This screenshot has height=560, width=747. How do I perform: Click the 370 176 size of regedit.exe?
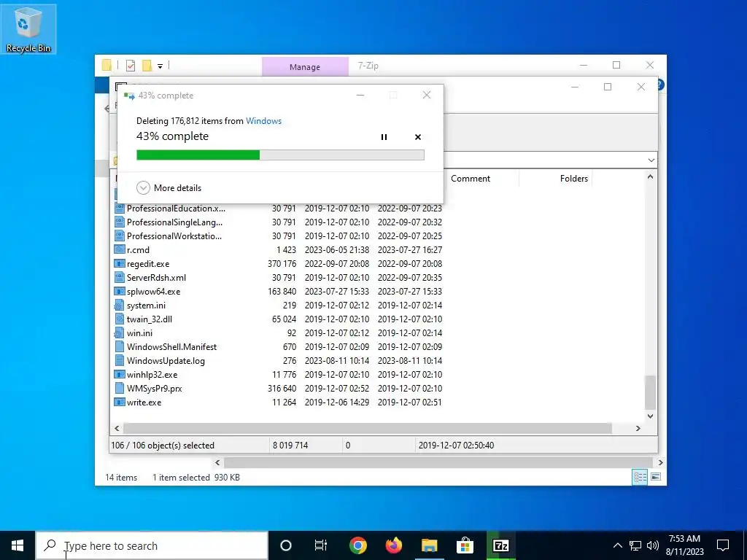pyautogui.click(x=282, y=264)
